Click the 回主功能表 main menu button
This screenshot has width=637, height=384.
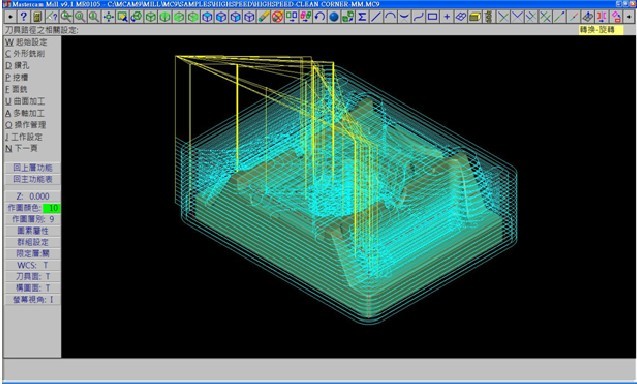[32, 179]
